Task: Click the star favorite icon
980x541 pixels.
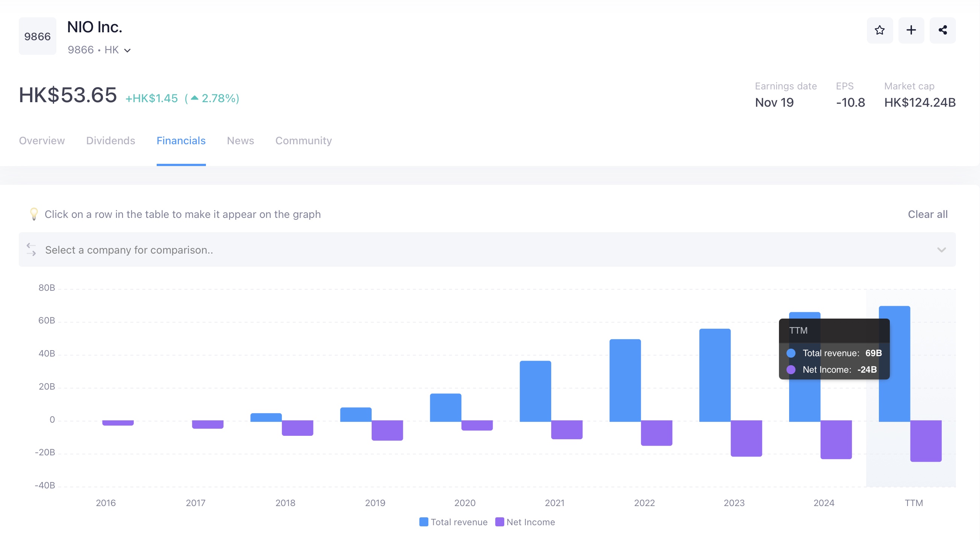Action: pyautogui.click(x=879, y=30)
